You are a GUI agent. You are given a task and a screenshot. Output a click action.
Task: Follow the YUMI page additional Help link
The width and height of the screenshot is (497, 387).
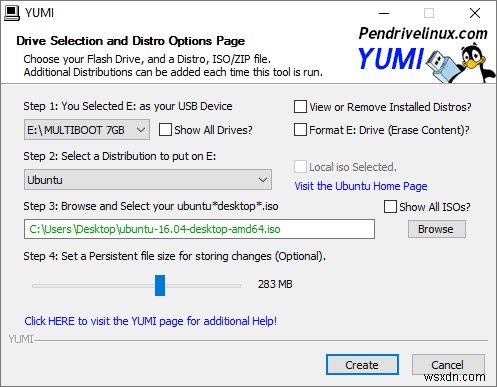[x=151, y=321]
